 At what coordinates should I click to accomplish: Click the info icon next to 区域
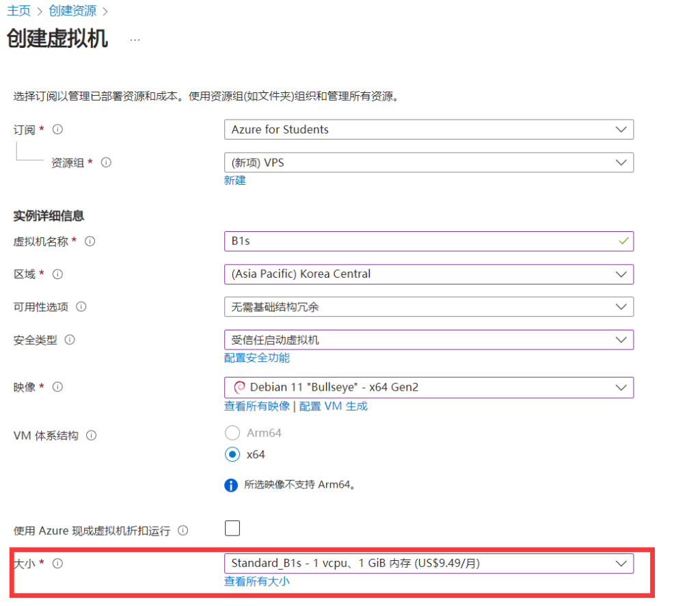click(56, 274)
